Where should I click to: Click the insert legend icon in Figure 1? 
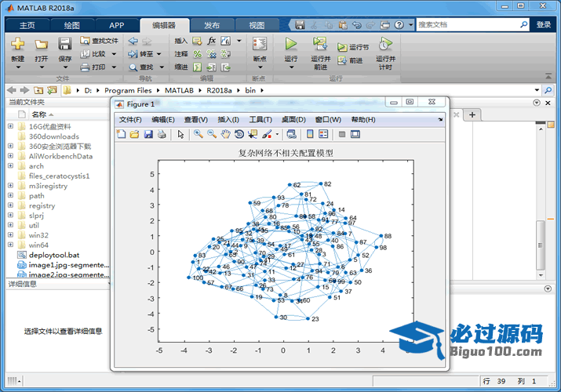(x=323, y=134)
